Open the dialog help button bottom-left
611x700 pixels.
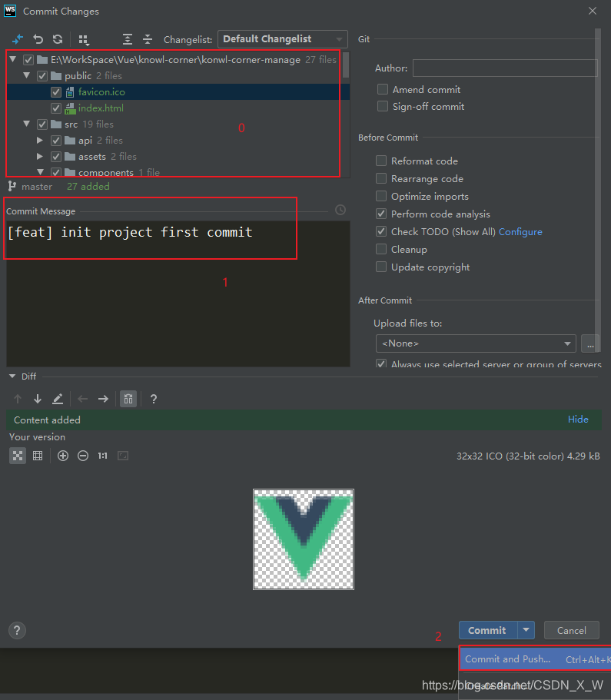pos(17,630)
